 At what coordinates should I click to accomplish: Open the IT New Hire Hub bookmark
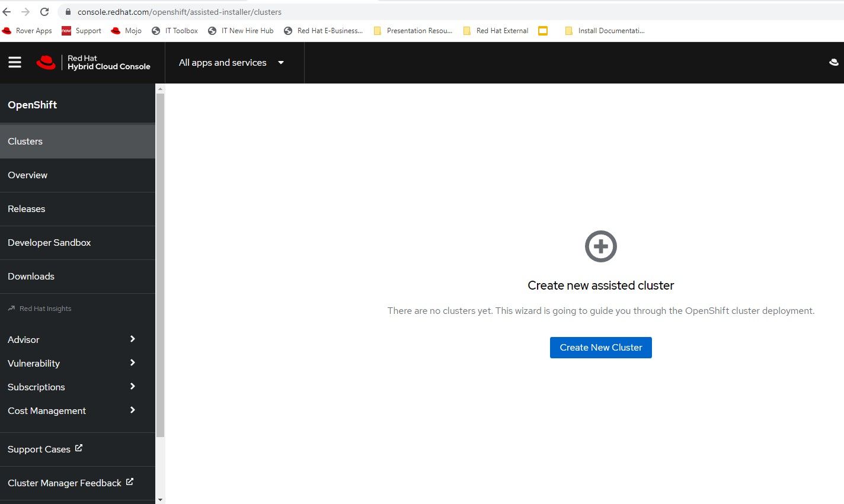tap(241, 31)
